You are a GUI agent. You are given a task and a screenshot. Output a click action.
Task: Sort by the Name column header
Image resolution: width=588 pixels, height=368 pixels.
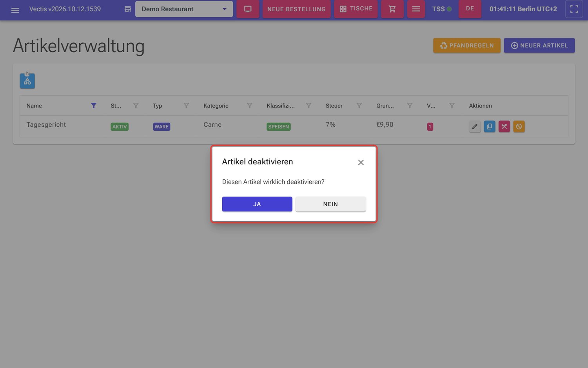pos(34,106)
